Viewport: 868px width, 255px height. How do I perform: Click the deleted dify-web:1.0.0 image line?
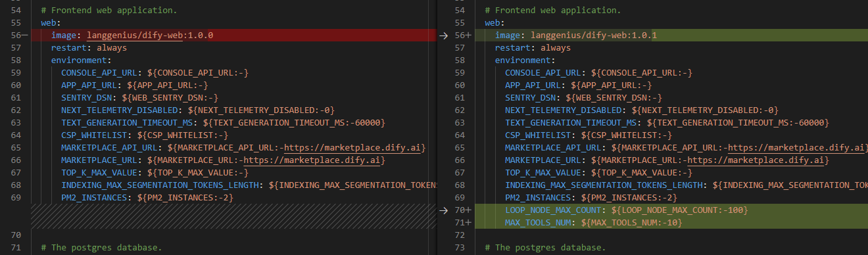[x=233, y=35]
